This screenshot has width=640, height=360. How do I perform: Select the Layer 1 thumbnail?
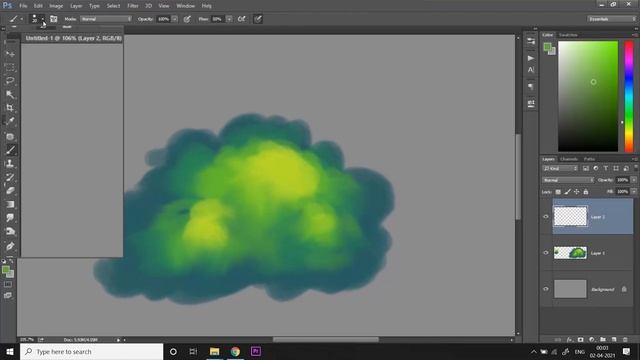pos(570,253)
